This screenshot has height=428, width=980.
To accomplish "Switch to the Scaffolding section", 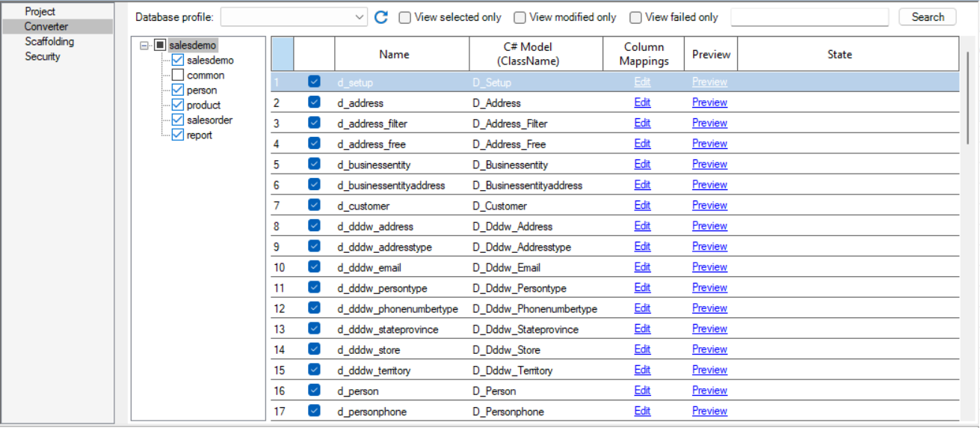I will pos(49,42).
